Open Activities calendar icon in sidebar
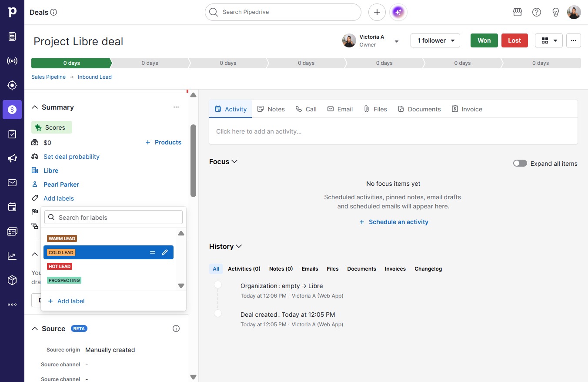 point(12,207)
